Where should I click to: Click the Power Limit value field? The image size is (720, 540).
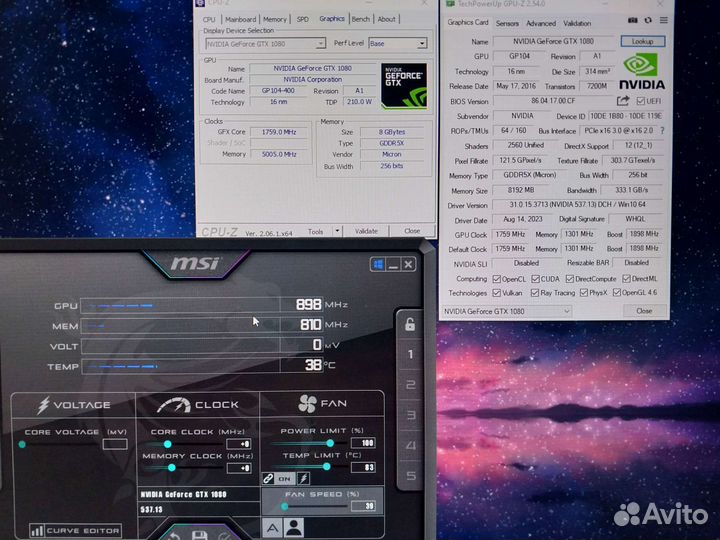pyautogui.click(x=363, y=443)
